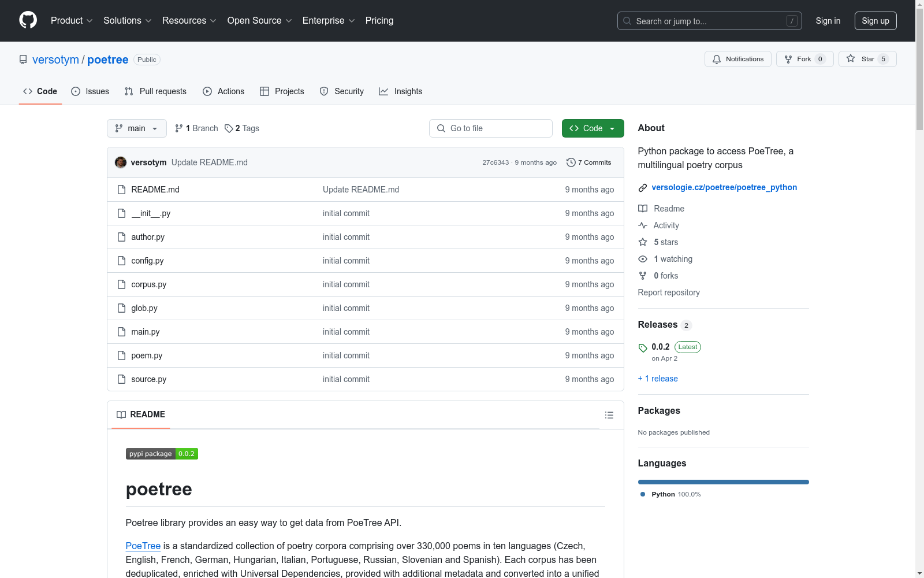Expand the Resources menu

click(189, 20)
